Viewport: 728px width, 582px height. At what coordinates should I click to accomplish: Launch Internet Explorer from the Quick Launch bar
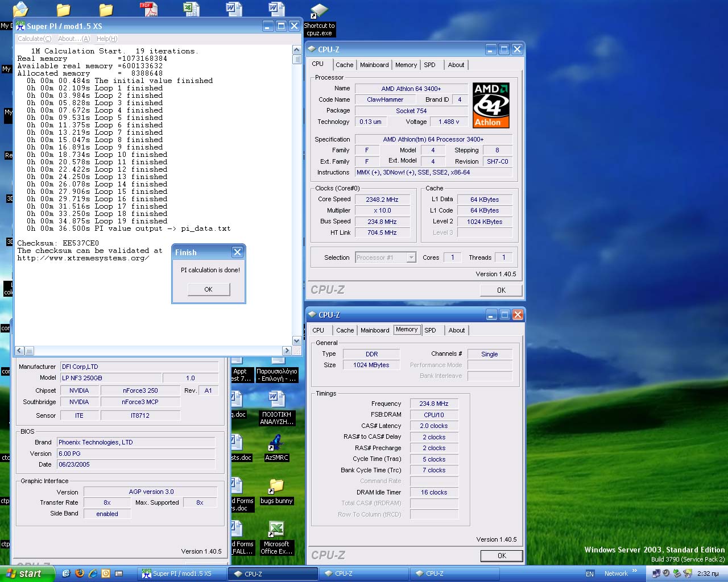(92, 573)
